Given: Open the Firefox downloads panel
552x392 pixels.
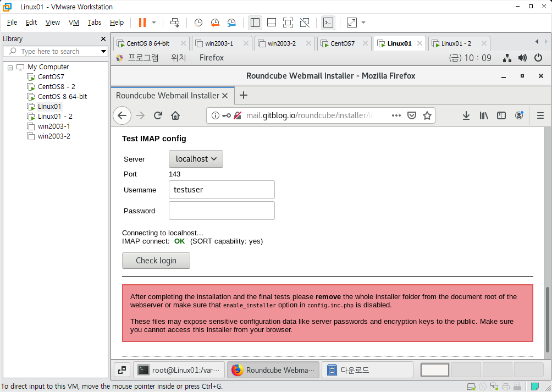Looking at the screenshot, I should (x=466, y=115).
